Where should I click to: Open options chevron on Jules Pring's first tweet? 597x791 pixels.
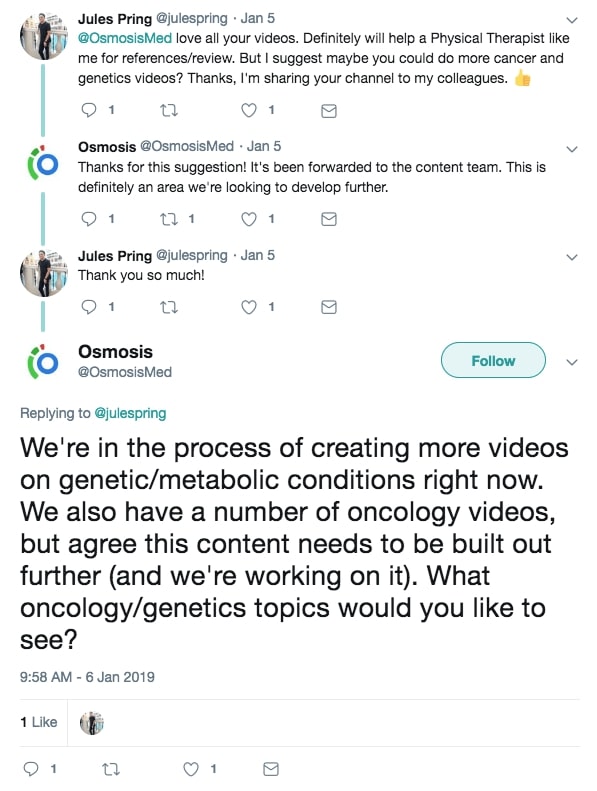pos(572,20)
